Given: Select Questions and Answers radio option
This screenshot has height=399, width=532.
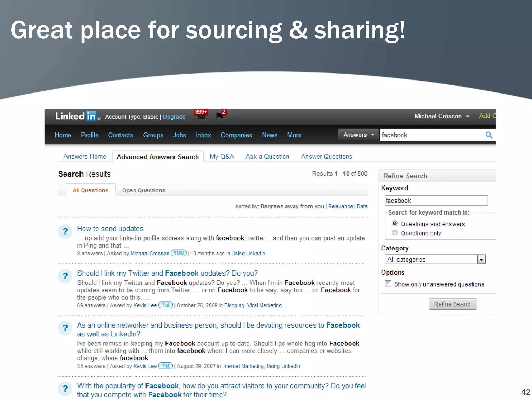Looking at the screenshot, I should click(395, 223).
